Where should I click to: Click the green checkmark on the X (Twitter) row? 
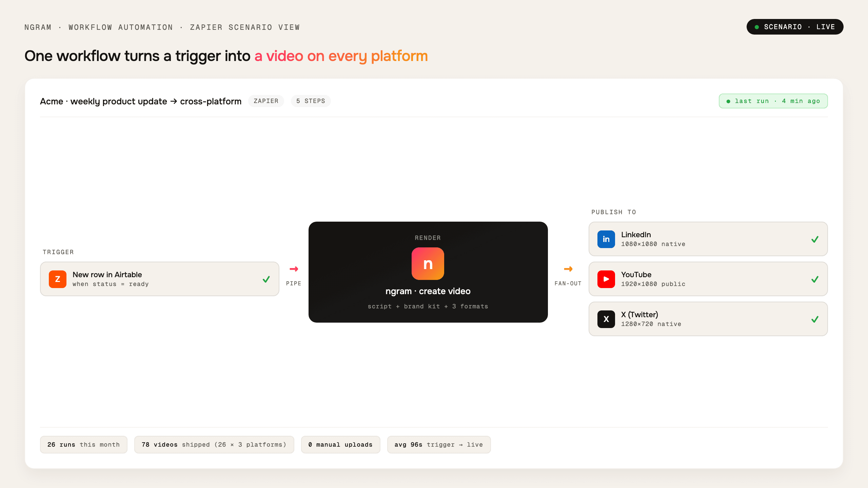click(x=815, y=319)
